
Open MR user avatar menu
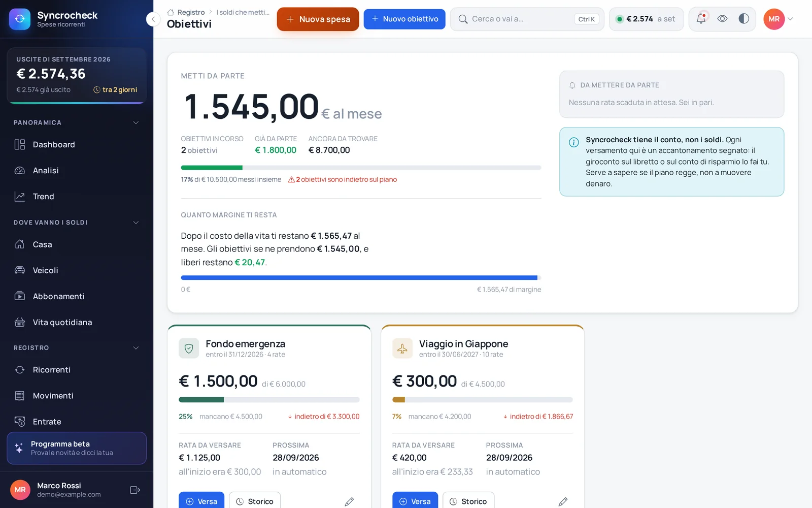[779, 19]
